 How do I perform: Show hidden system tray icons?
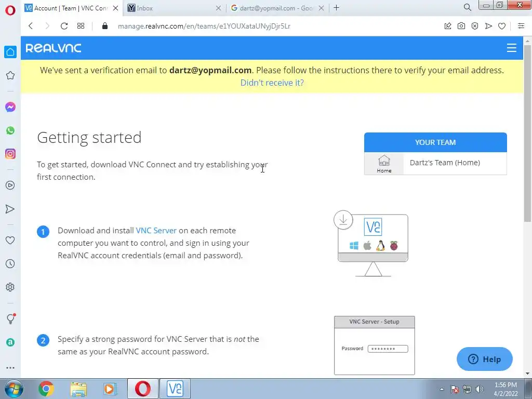point(442,389)
